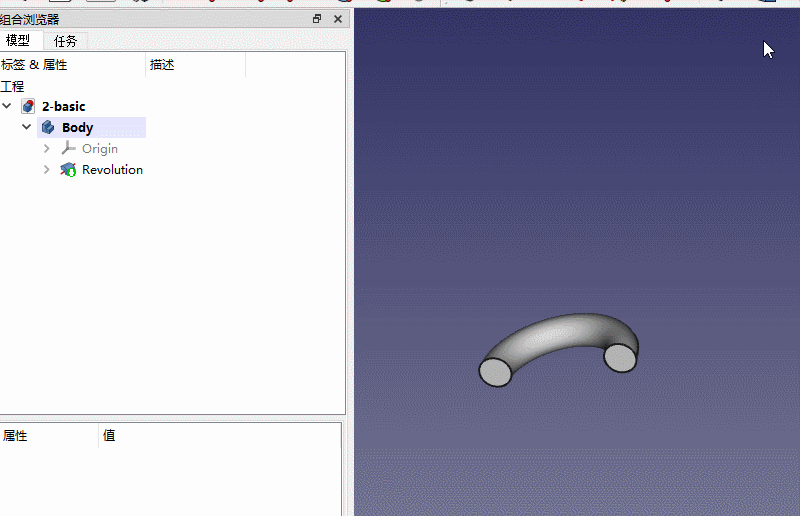
Task: Expand the Origin tree node
Action: [x=46, y=148]
